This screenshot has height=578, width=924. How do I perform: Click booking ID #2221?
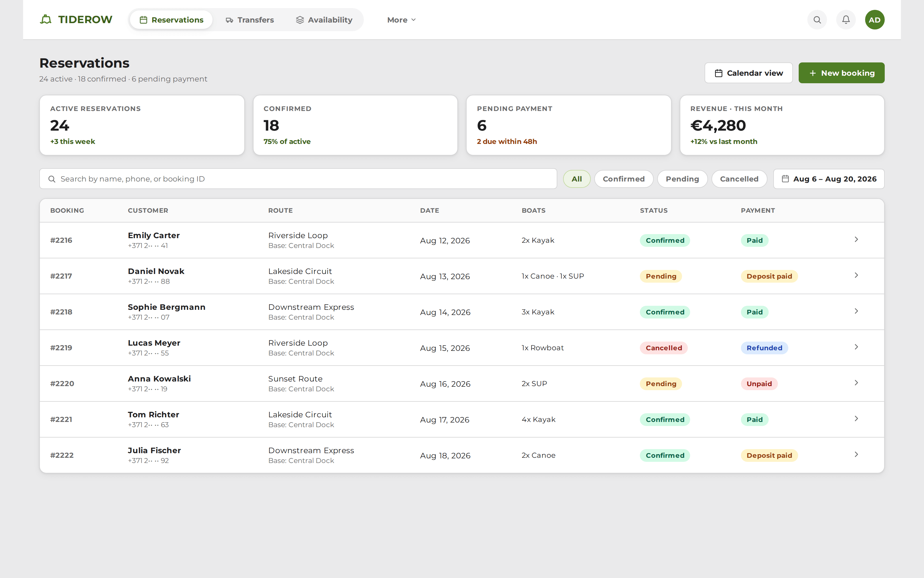tap(61, 420)
